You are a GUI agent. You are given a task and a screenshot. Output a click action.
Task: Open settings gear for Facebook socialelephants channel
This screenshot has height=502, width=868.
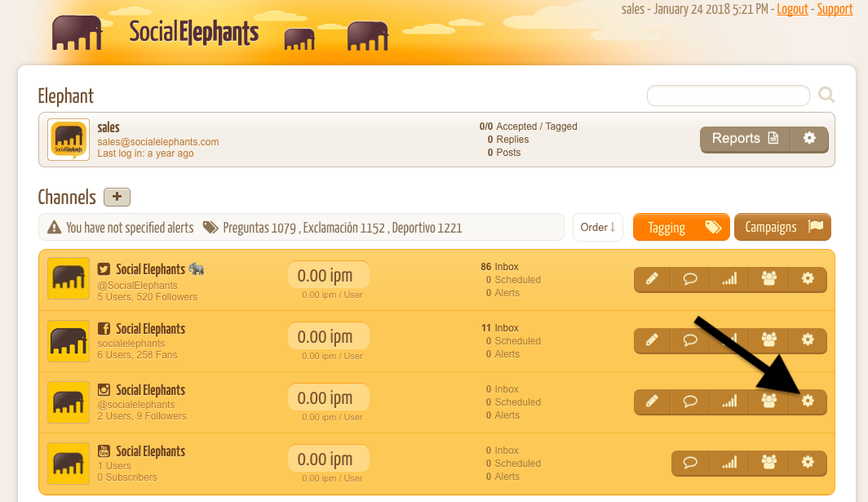pyautogui.click(x=808, y=340)
